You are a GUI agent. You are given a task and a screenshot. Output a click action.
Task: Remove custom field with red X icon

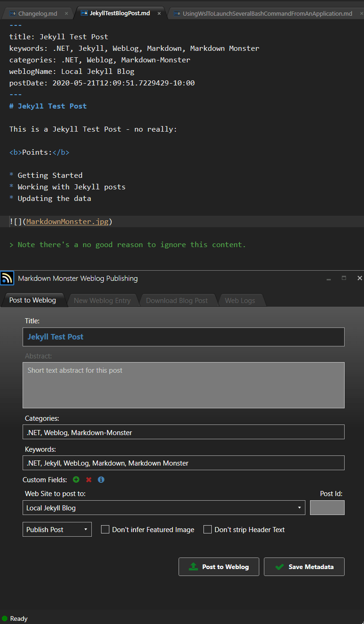pyautogui.click(x=89, y=480)
